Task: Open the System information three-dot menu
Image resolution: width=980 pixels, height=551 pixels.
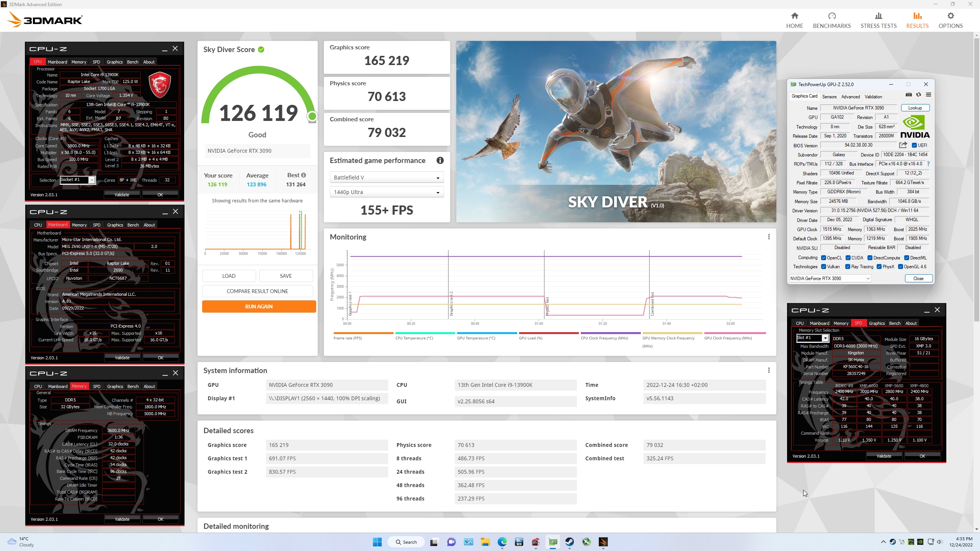Action: (769, 370)
